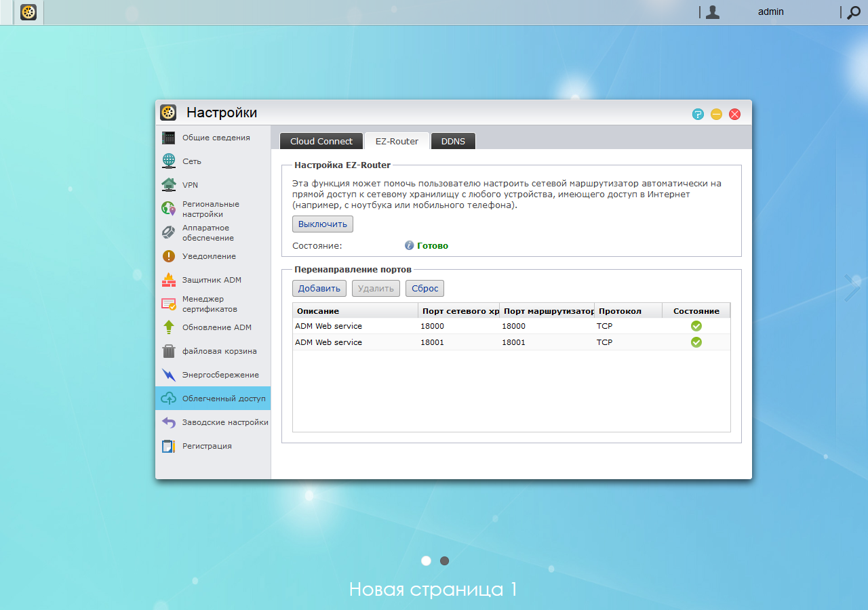Open Защитник ADM firewall icon

(x=169, y=280)
